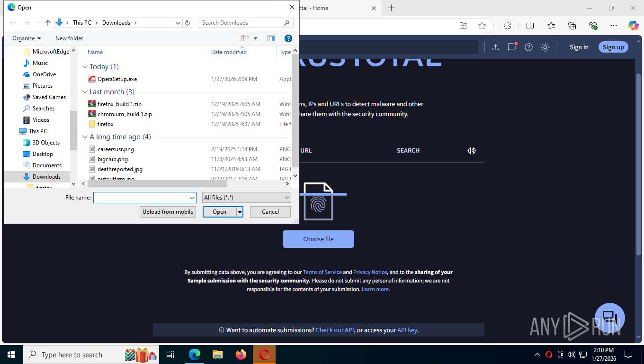Open Opera from the taskbar
The image size is (644, 364).
click(264, 355)
